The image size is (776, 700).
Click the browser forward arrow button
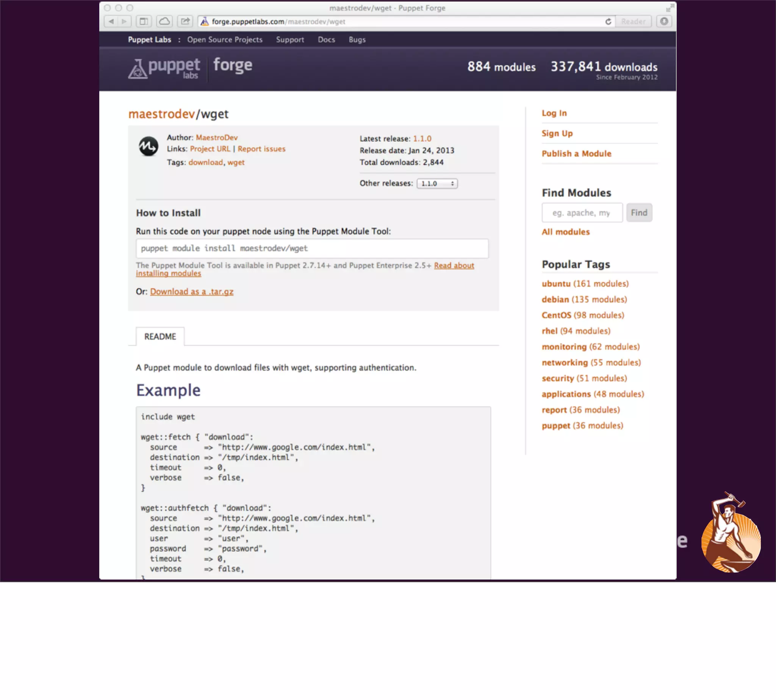click(124, 22)
